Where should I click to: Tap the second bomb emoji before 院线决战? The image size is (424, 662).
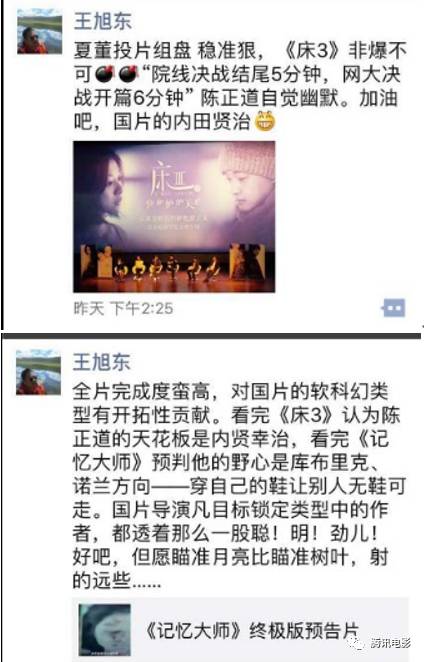[x=128, y=74]
